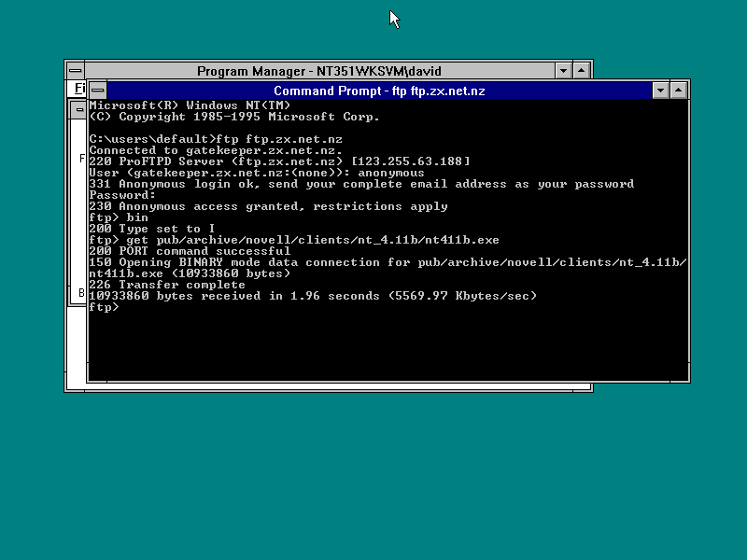The height and width of the screenshot is (560, 747).
Task: Click the 'Password:' prompt line
Action: coord(122,195)
